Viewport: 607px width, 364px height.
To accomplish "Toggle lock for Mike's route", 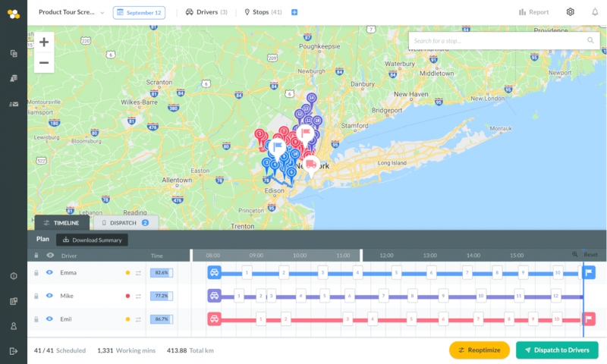I will 36,296.
